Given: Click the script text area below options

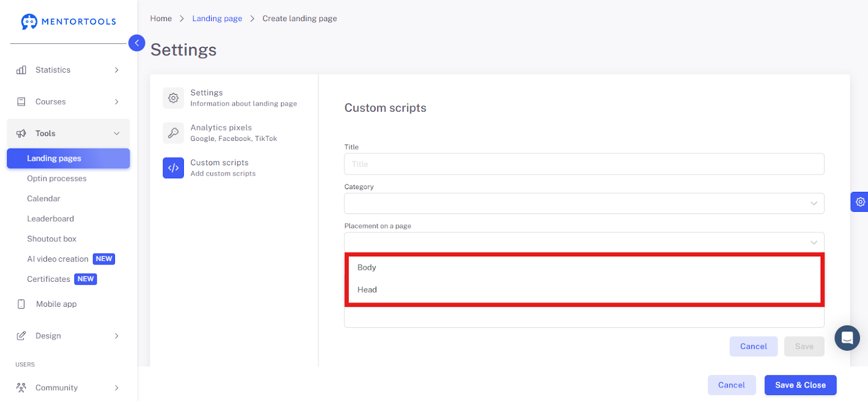Looking at the screenshot, I should (584, 318).
